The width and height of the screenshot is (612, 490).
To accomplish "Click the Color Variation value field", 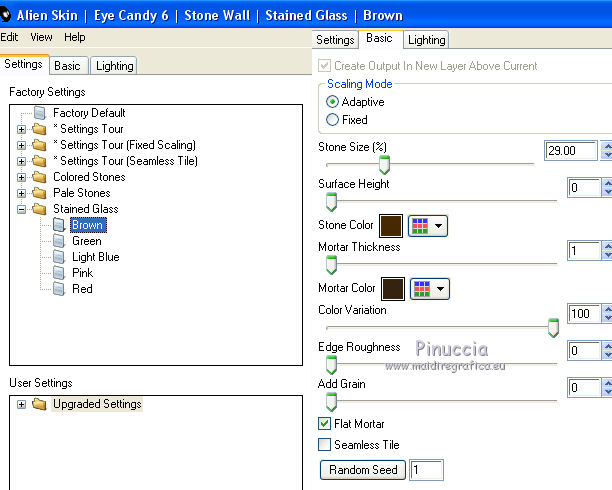I will click(584, 314).
